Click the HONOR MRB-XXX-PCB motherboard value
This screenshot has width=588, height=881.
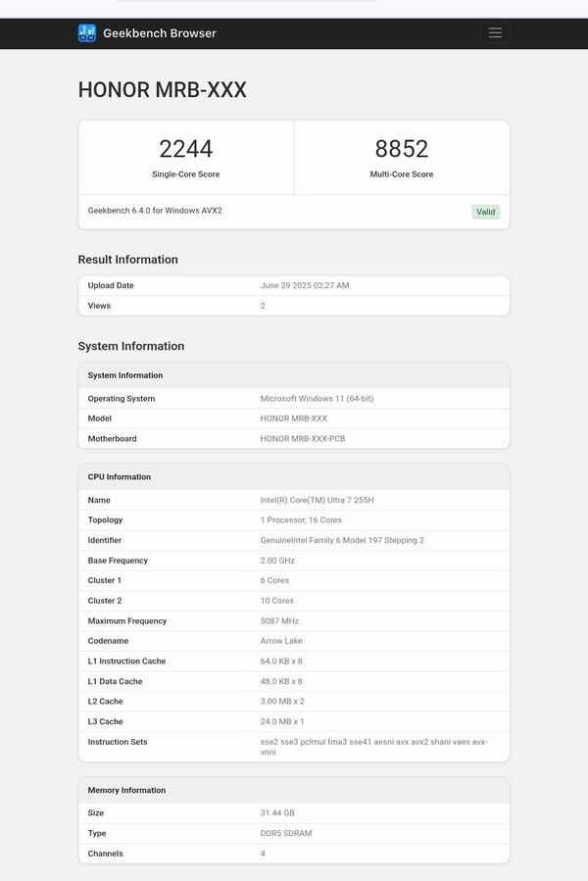point(303,439)
